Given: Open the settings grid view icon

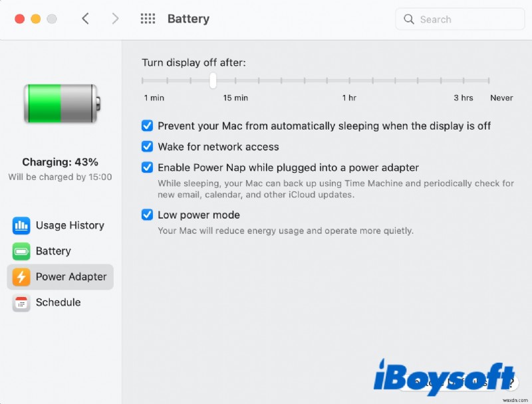Looking at the screenshot, I should point(148,19).
